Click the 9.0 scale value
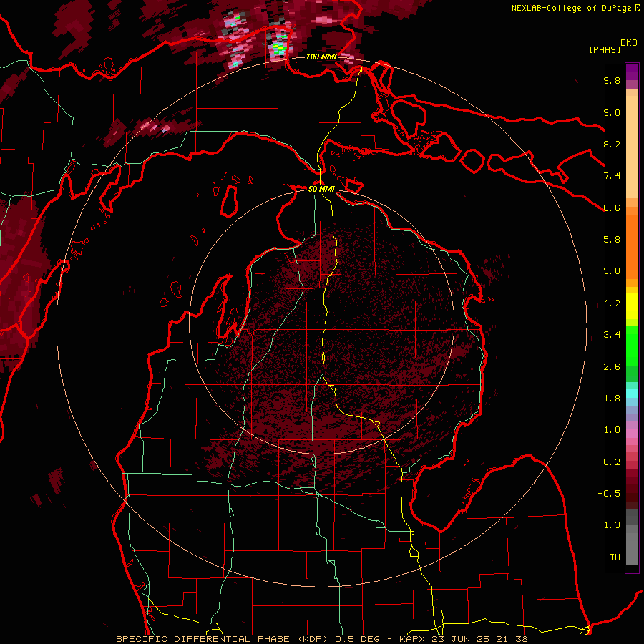This screenshot has width=644, height=644. 612,112
